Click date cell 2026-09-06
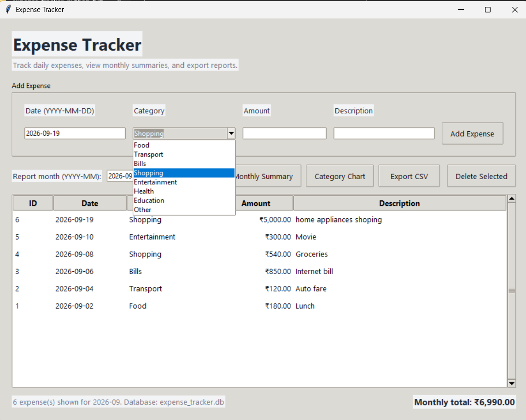This screenshot has width=526, height=420. 75,271
